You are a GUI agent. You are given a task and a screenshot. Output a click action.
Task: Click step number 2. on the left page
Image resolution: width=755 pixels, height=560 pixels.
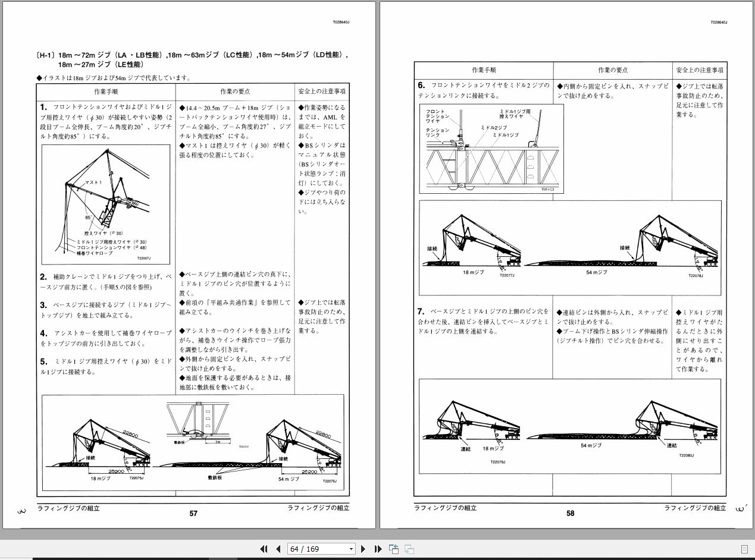(43, 276)
